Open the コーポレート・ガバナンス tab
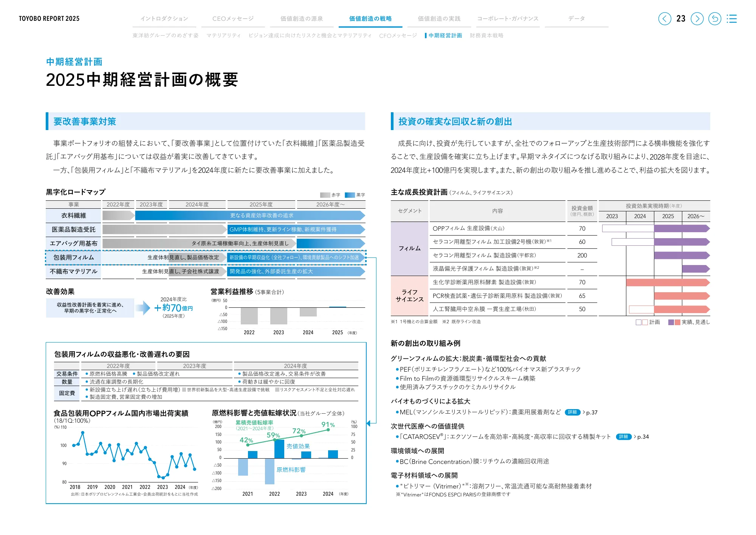The image size is (756, 535). point(508,18)
